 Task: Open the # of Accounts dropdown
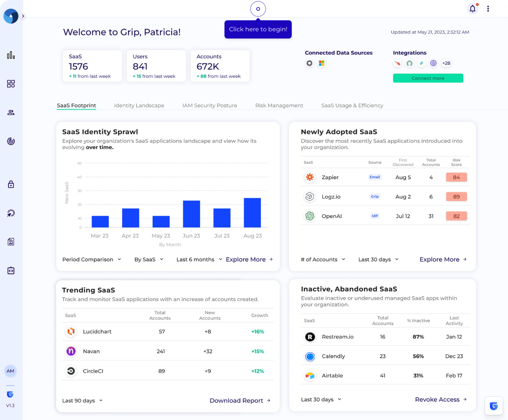click(x=323, y=259)
